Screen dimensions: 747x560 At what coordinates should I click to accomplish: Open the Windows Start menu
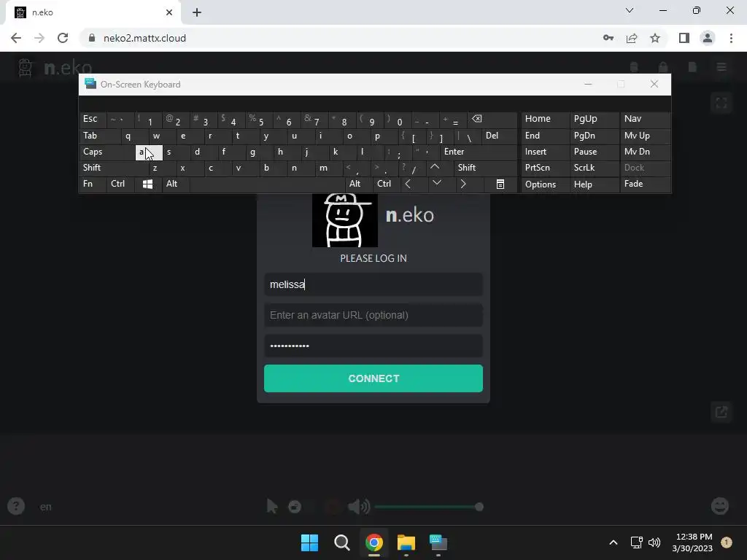(309, 542)
